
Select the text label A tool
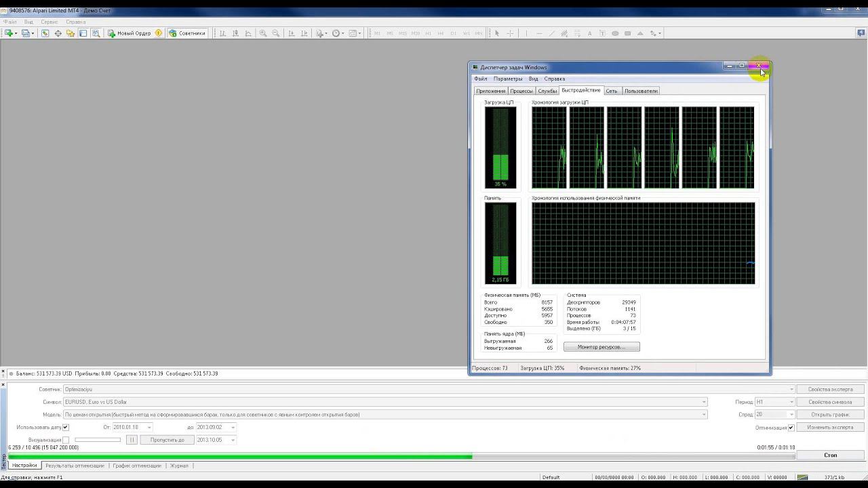pyautogui.click(x=589, y=33)
